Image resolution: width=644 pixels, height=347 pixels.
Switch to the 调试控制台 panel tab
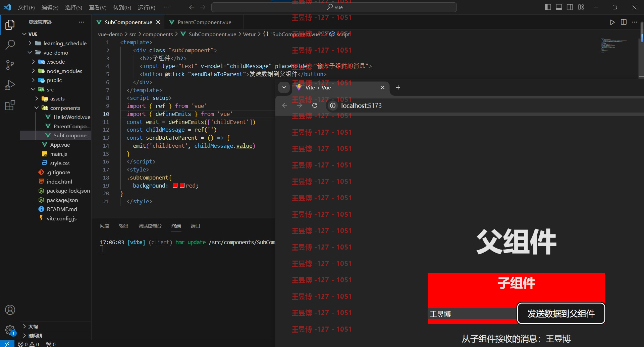click(x=150, y=226)
